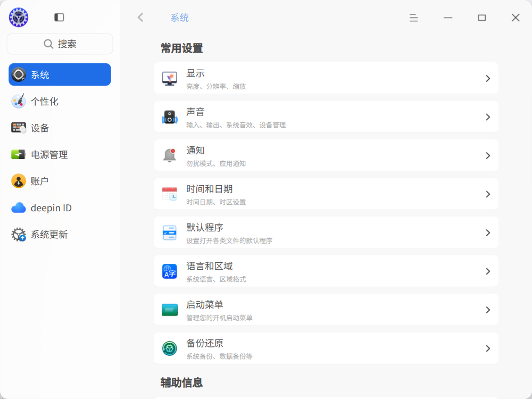The height and width of the screenshot is (399, 532).
Task: Click the Control Center app logo icon
Action: pos(19,18)
